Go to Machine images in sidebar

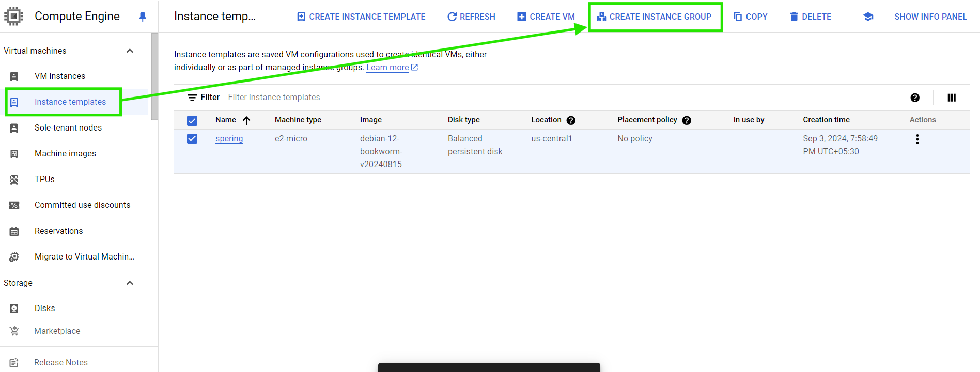click(x=65, y=153)
